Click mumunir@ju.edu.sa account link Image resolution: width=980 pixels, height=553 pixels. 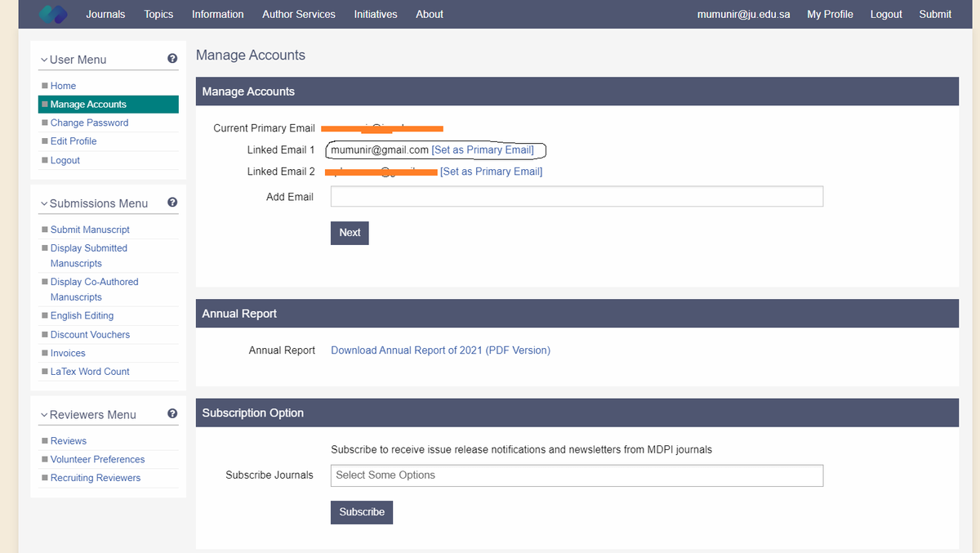743,14
